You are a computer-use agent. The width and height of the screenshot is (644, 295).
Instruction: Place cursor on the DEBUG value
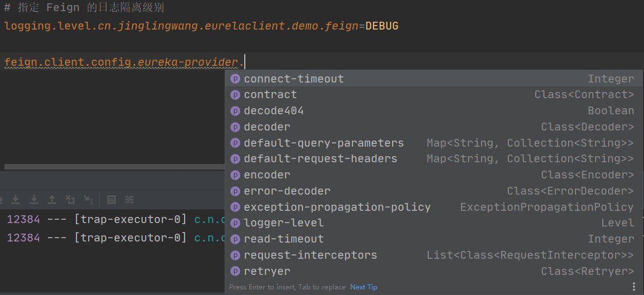(382, 26)
